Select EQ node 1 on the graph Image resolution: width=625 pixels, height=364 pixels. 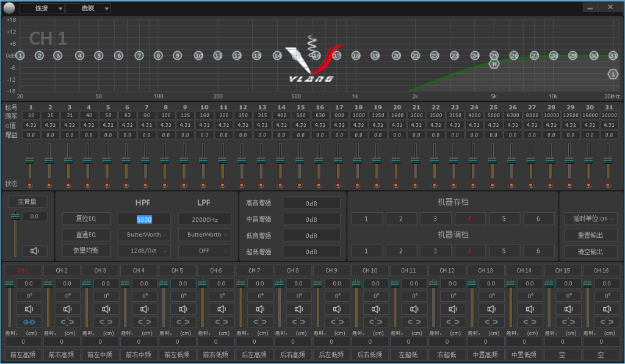pyautogui.click(x=20, y=55)
